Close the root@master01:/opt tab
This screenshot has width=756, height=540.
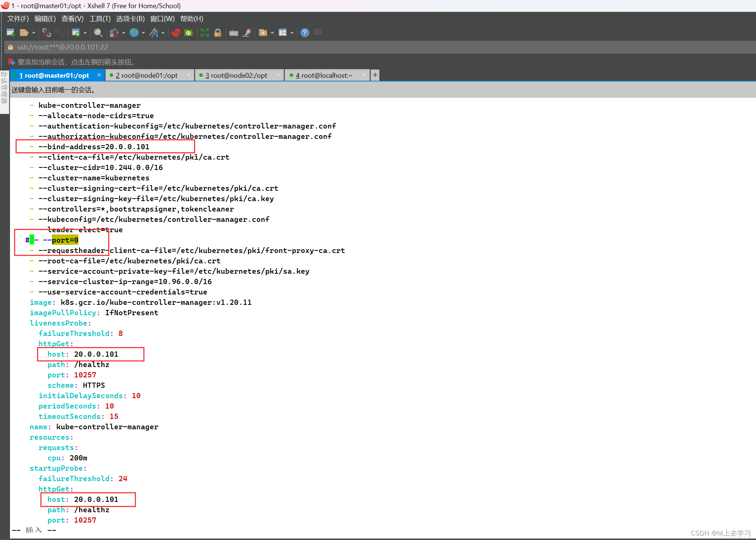pos(99,75)
